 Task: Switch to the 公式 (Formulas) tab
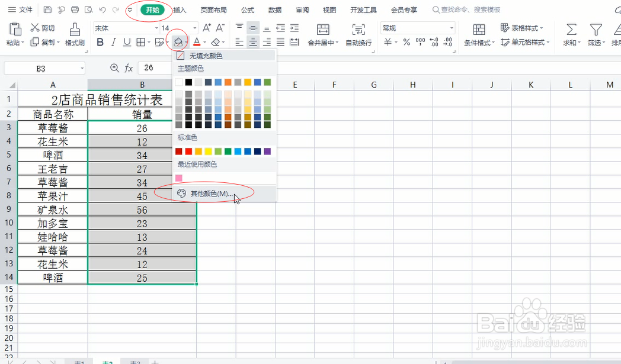coord(248,10)
